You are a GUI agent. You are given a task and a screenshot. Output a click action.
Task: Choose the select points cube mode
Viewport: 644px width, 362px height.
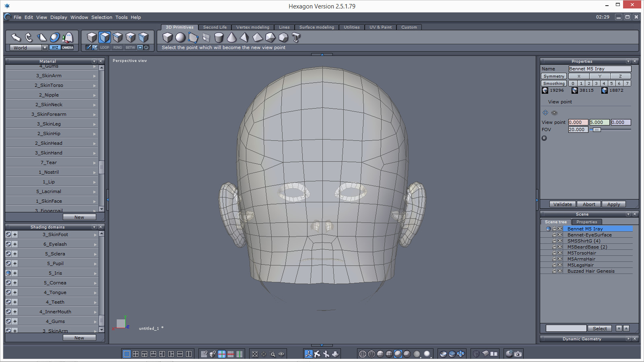pyautogui.click(x=130, y=37)
